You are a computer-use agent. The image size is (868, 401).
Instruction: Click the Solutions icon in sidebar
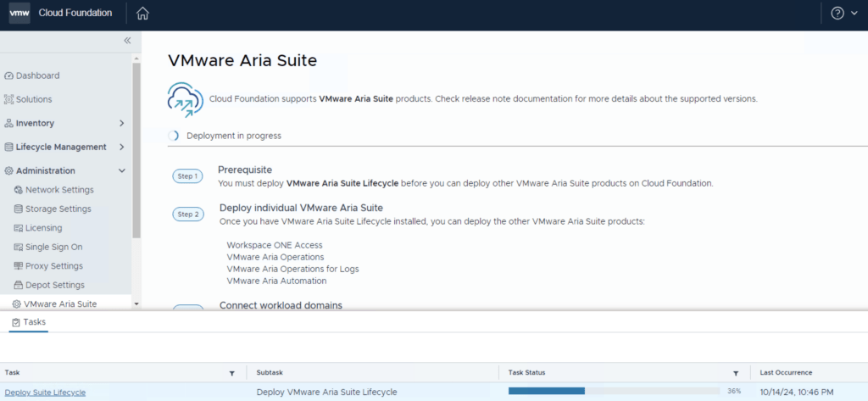9,99
